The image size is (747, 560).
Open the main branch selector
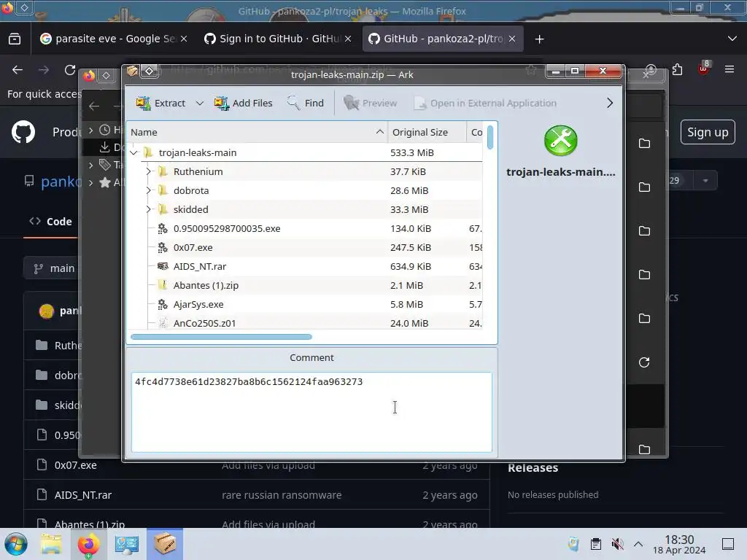[x=53, y=268]
